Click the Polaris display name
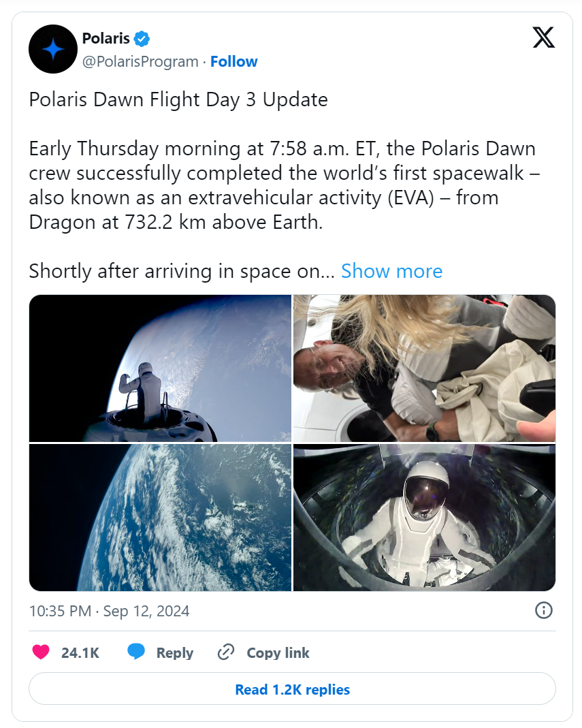582x728 pixels. point(106,39)
